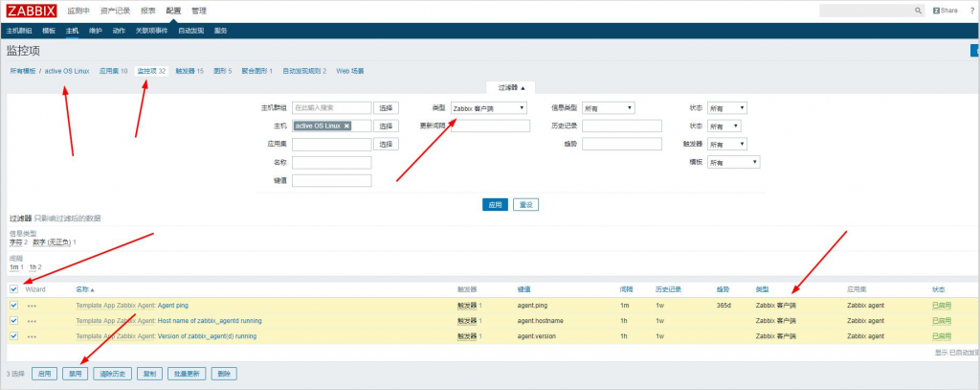Open wizard dots menu for Agent ping

(32, 306)
